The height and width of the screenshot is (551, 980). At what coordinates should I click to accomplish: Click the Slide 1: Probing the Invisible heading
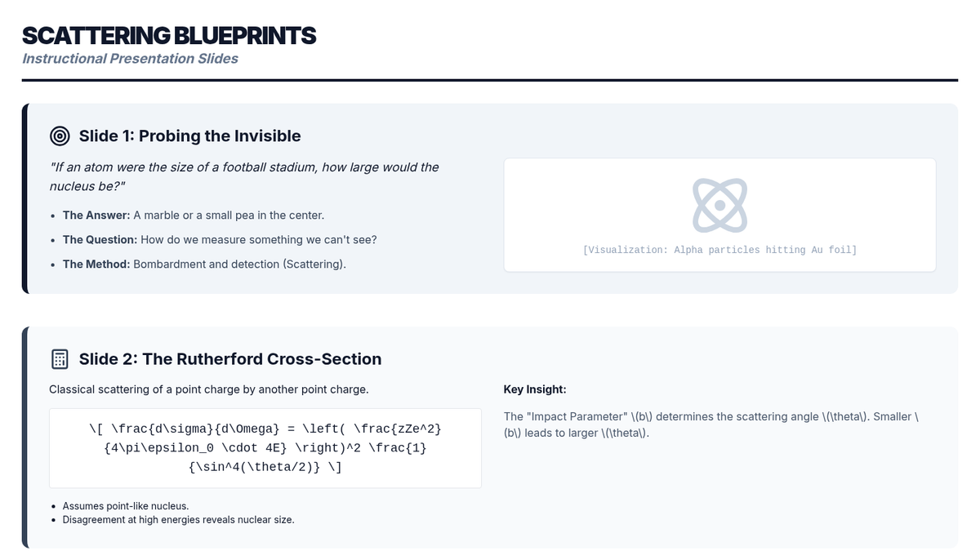(x=189, y=136)
